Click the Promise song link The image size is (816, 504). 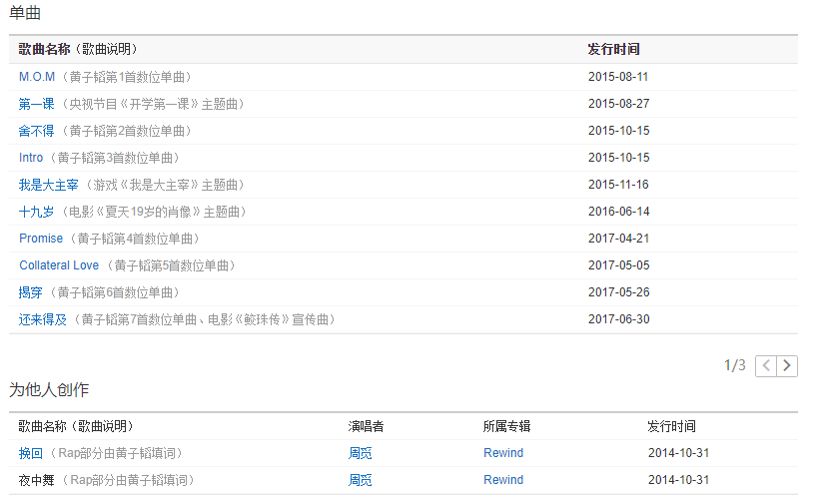click(x=41, y=239)
